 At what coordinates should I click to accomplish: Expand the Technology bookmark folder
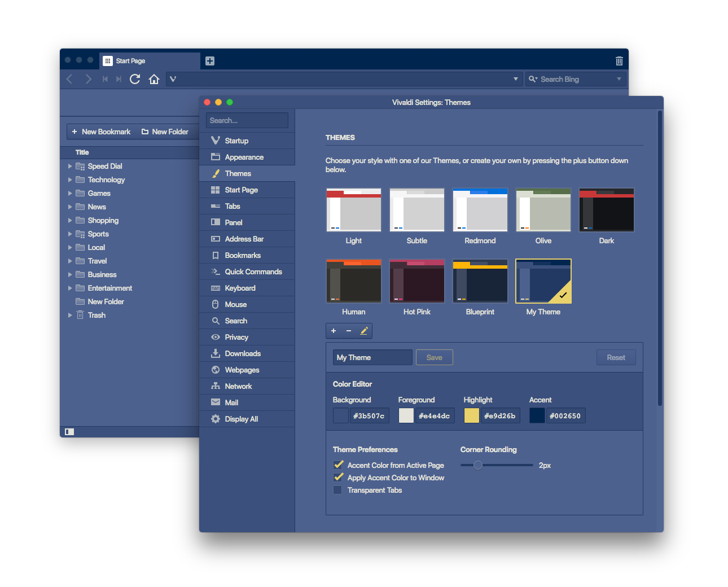[x=70, y=179]
